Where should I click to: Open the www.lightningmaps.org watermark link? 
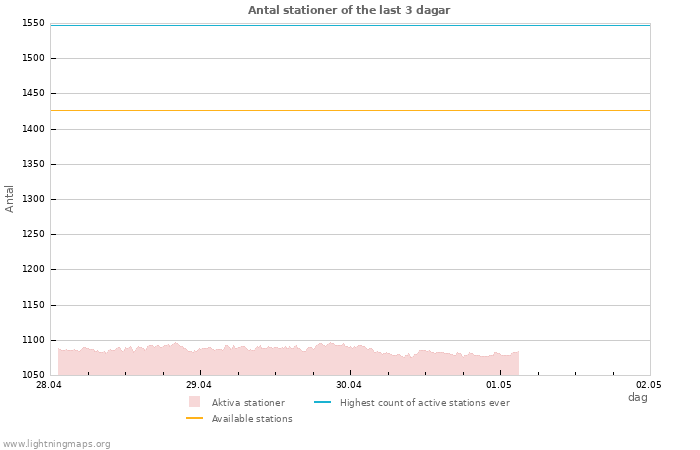point(56,444)
